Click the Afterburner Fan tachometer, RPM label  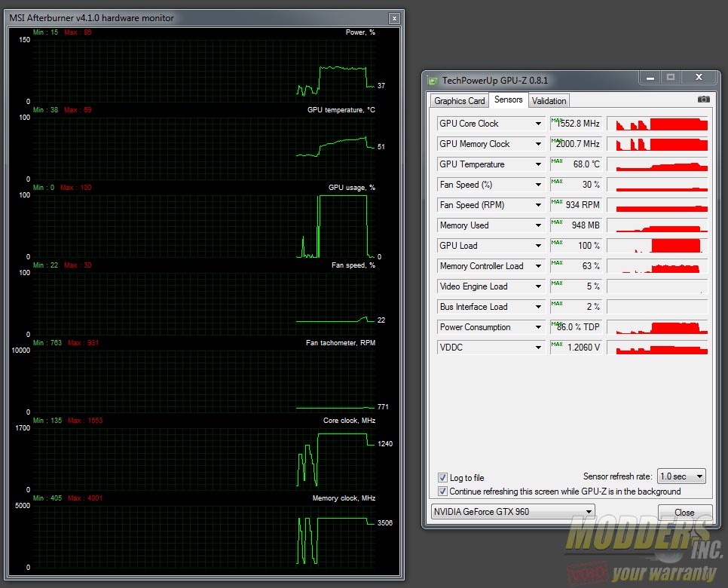click(341, 343)
